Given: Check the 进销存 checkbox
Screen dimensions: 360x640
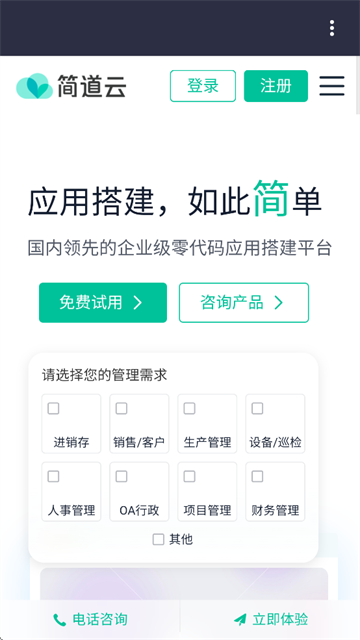Looking at the screenshot, I should click(53, 408).
